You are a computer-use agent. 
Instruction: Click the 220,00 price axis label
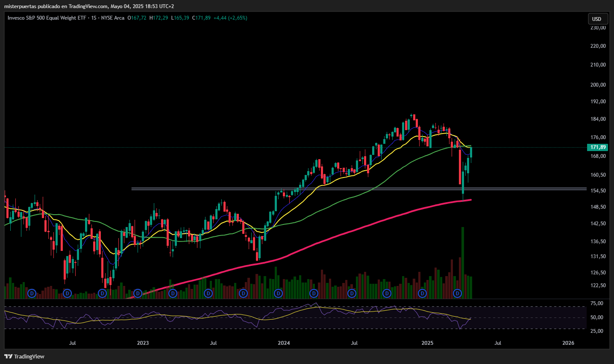598,46
